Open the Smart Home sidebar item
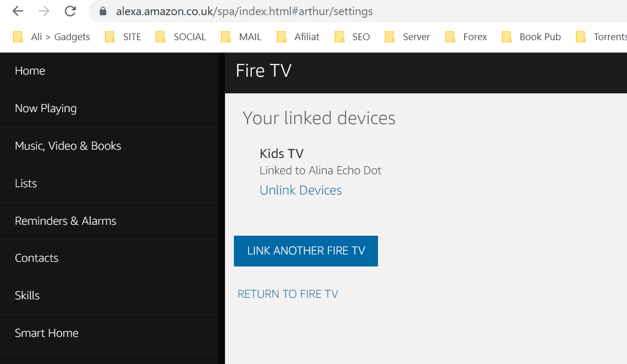This screenshot has width=627, height=364. point(46,333)
